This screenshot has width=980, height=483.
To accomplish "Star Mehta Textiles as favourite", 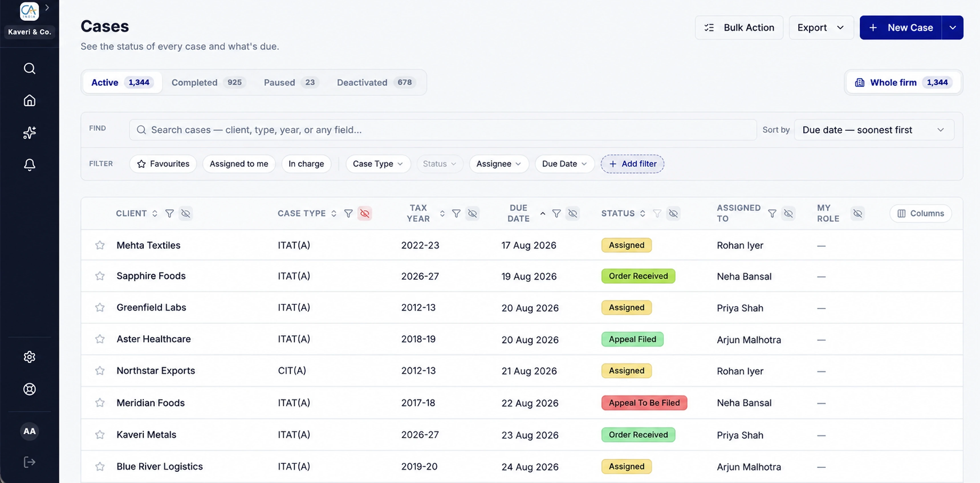I will coord(100,245).
